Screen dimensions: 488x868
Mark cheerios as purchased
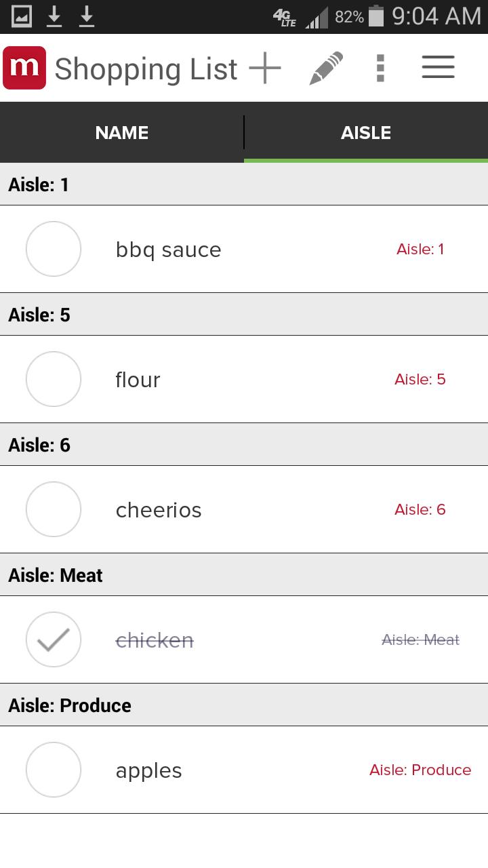pos(54,509)
